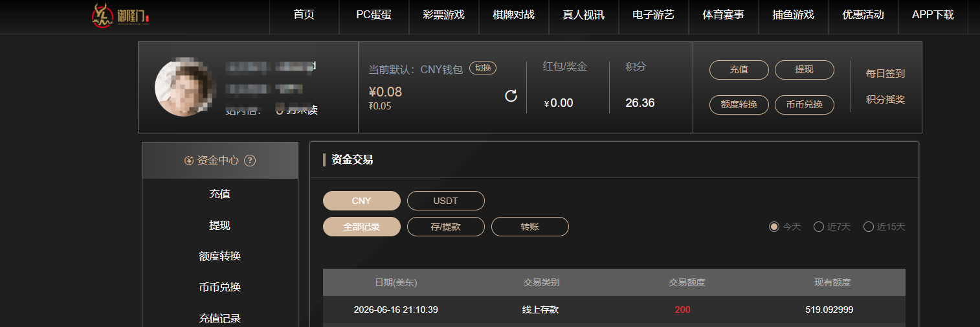Open the 彩票游戏 menu
This screenshot has width=980, height=327.
(x=444, y=15)
